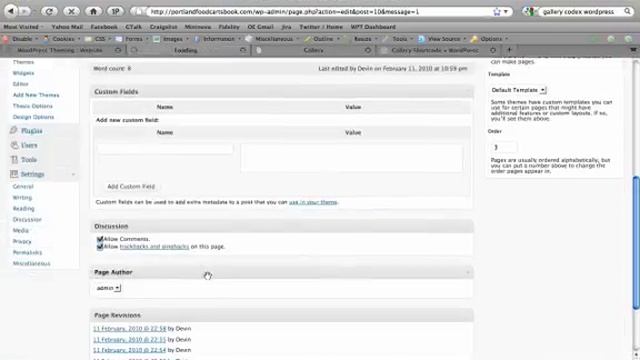Open the Page Author admin dropdown
This screenshot has height=360, width=640.
coord(108,288)
